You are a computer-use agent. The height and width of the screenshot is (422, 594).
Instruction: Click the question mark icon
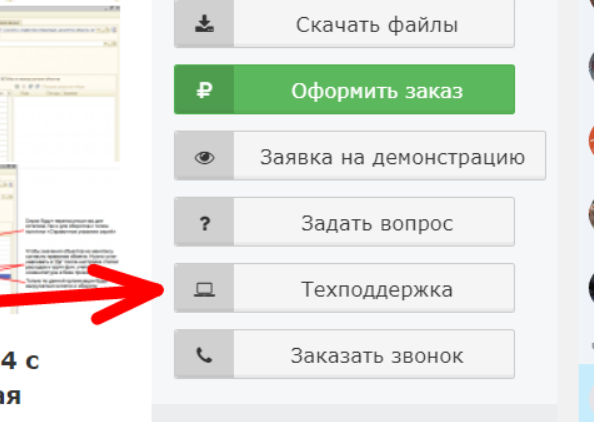pos(205,224)
